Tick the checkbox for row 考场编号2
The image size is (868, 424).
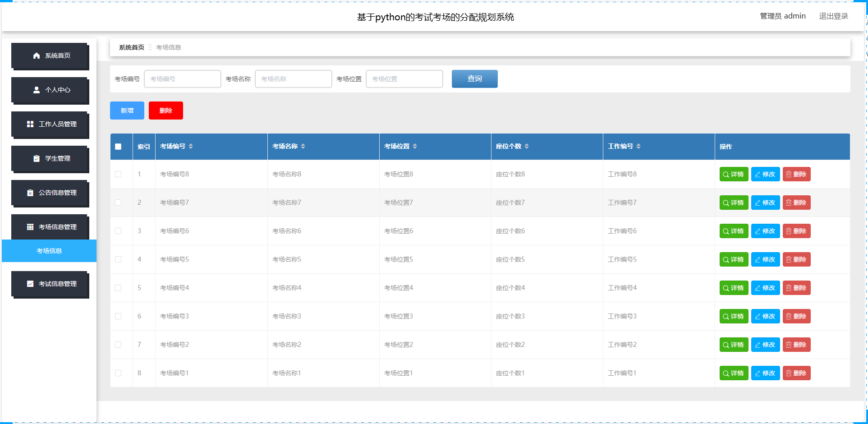(x=118, y=345)
